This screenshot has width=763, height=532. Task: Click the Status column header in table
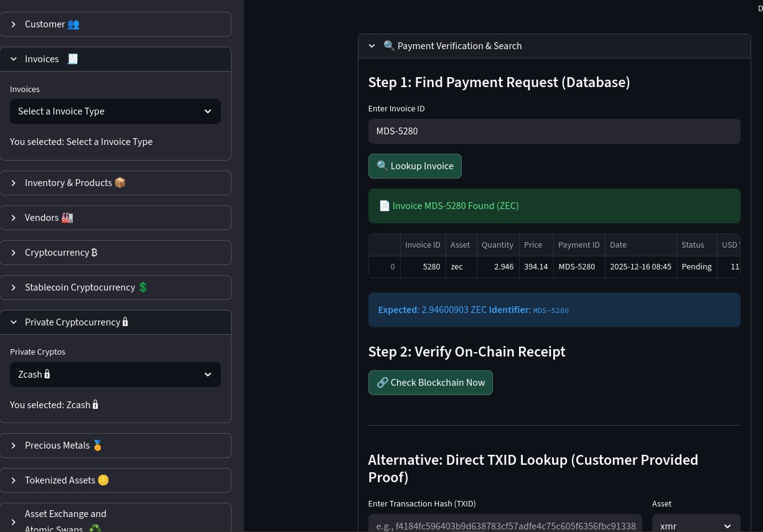coord(696,245)
